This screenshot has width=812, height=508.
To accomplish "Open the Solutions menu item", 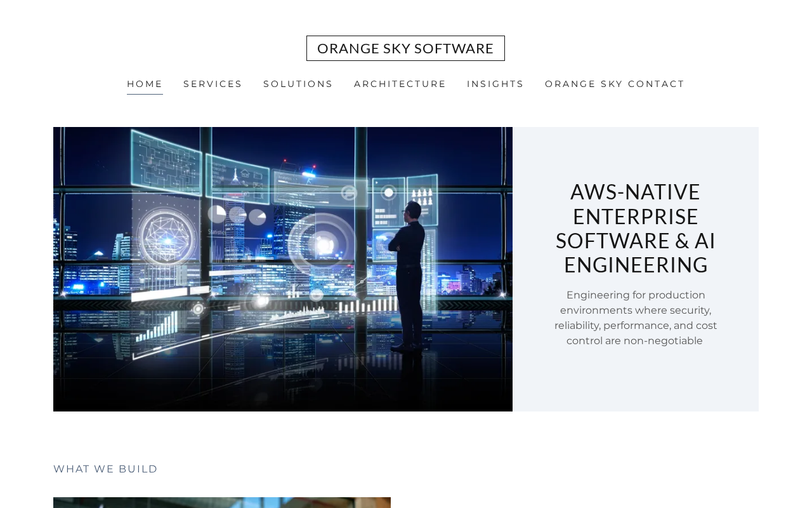I will (x=298, y=84).
